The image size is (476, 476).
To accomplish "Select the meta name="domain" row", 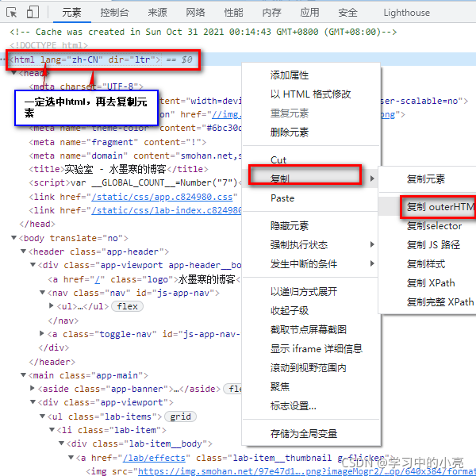I will 135,155.
